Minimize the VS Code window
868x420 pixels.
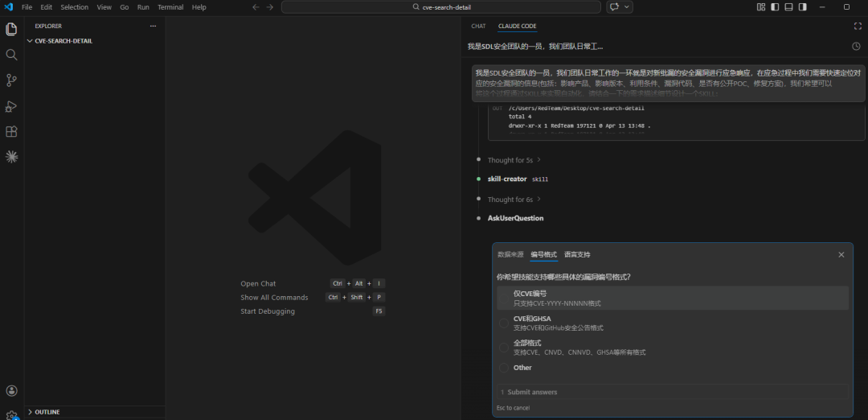(821, 7)
